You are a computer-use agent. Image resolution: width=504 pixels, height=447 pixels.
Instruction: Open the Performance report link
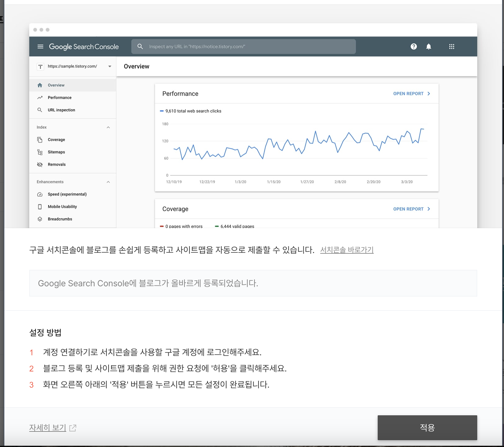click(408, 94)
